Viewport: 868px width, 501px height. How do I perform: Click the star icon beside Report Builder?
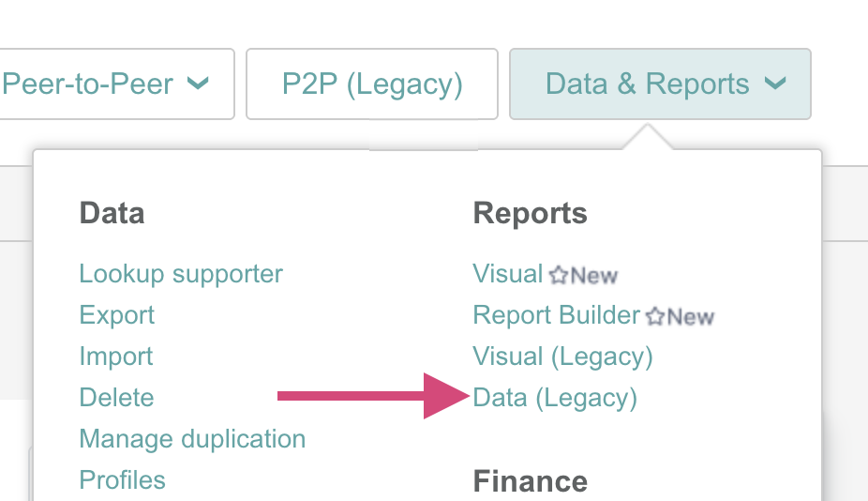coord(655,316)
